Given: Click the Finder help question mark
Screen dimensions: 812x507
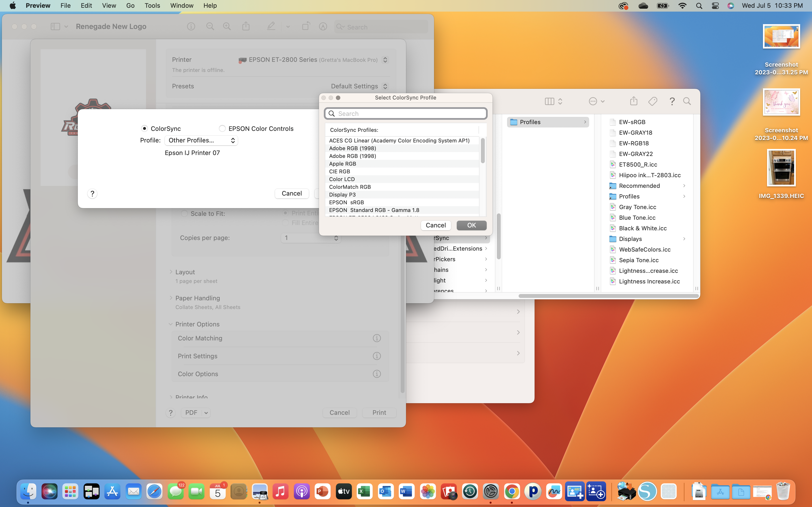Looking at the screenshot, I should pyautogui.click(x=672, y=101).
